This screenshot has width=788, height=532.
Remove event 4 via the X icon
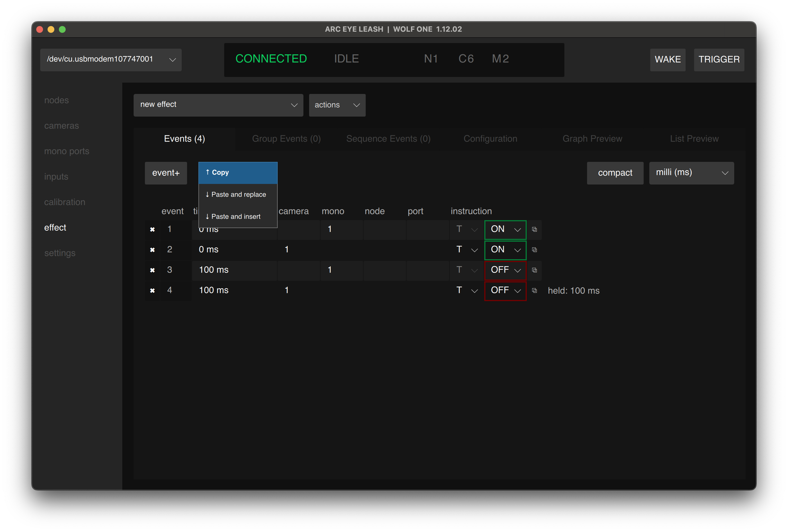152,291
